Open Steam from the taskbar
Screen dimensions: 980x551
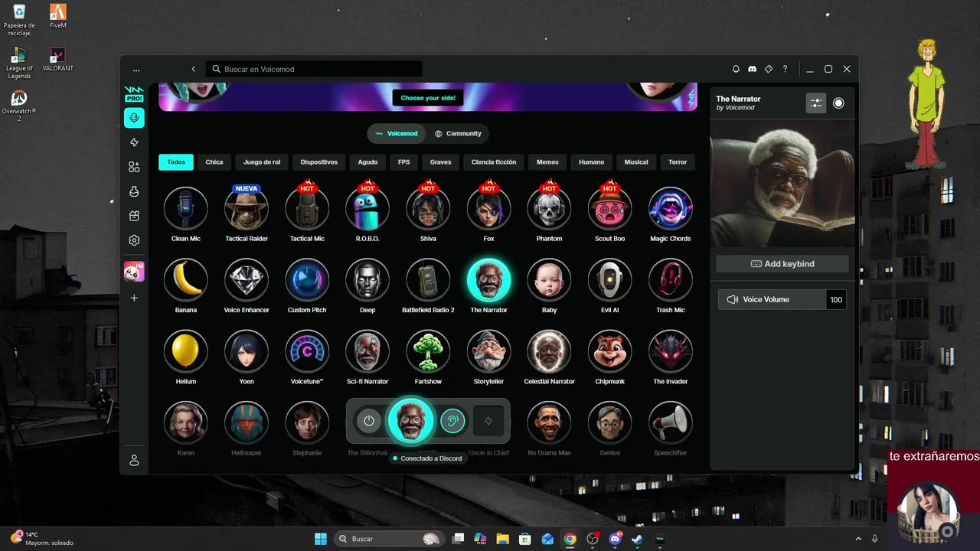(636, 539)
